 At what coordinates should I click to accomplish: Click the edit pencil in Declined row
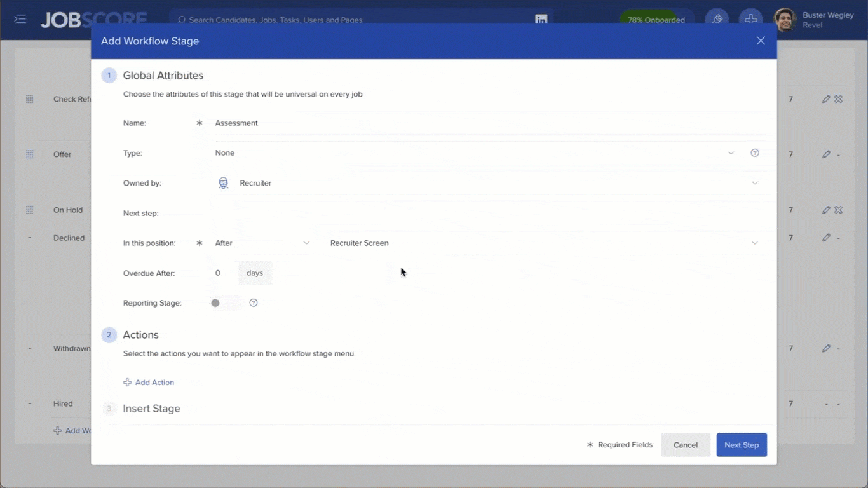(x=826, y=238)
